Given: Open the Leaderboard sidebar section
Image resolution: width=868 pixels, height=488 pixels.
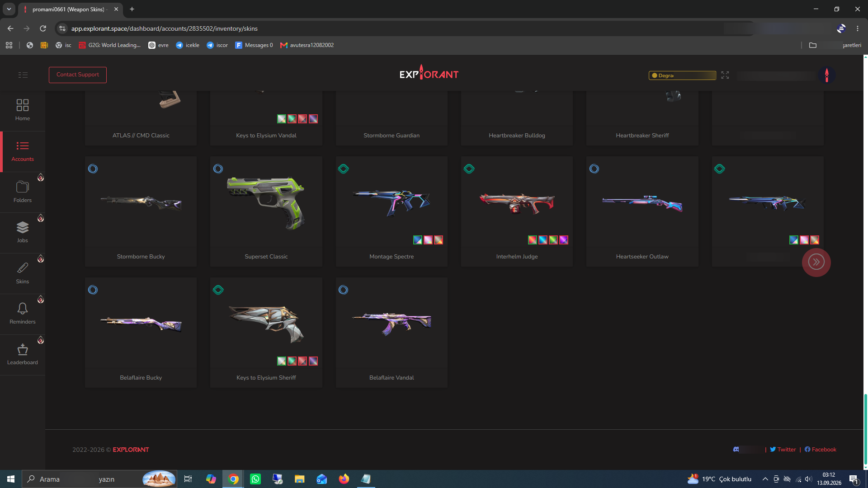Looking at the screenshot, I should (x=23, y=355).
